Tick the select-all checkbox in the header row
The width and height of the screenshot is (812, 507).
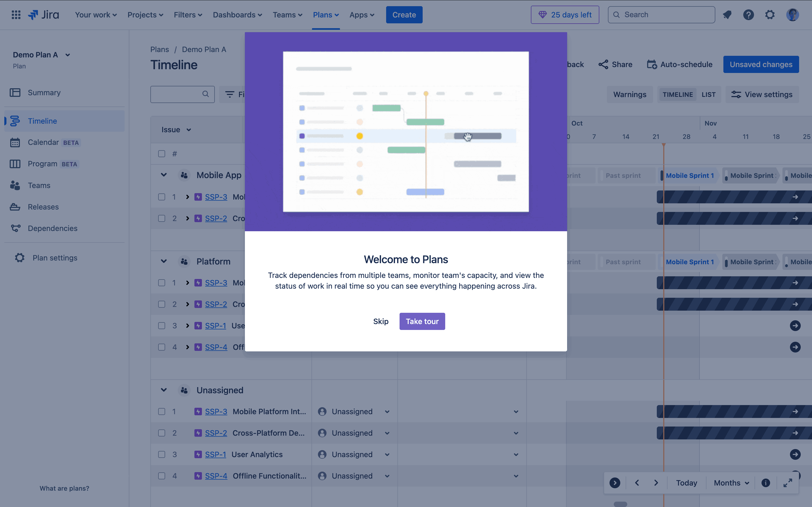coord(161,153)
